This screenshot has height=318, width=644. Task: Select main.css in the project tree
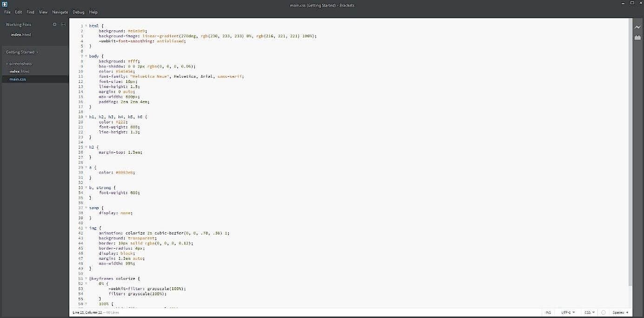[x=17, y=79]
